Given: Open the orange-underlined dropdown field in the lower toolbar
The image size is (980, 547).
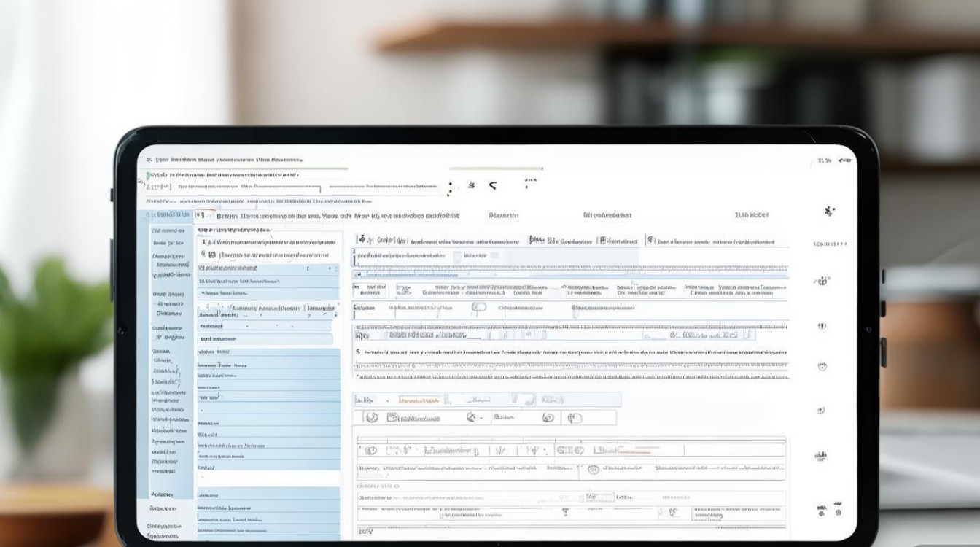Looking at the screenshot, I should tap(420, 400).
